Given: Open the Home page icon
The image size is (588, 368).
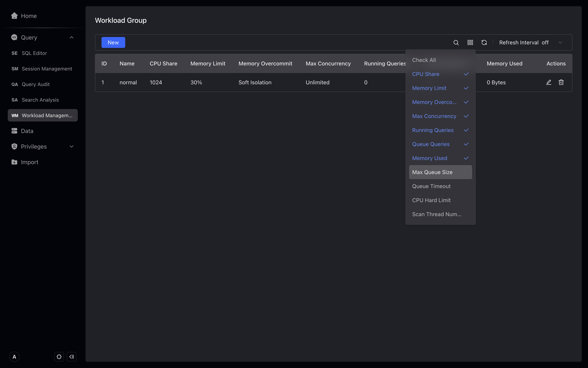Looking at the screenshot, I should point(14,16).
